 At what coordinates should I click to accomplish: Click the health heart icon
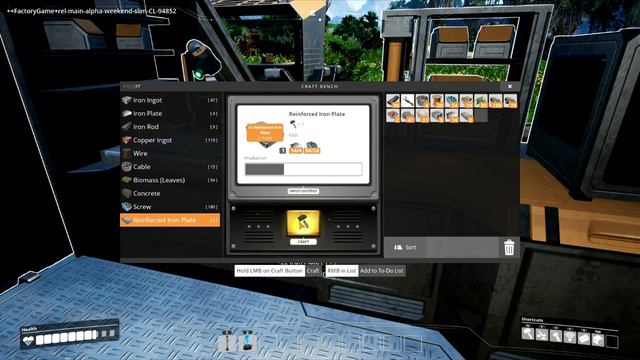pos(28,340)
